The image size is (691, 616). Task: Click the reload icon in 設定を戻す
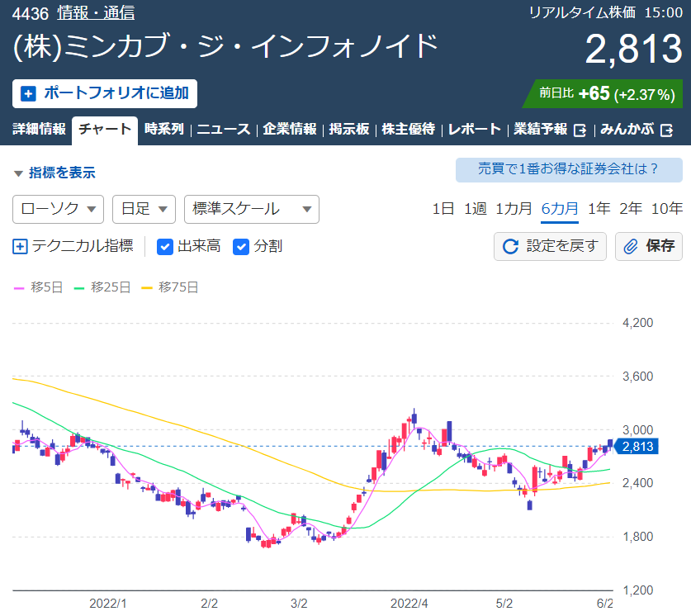(511, 246)
